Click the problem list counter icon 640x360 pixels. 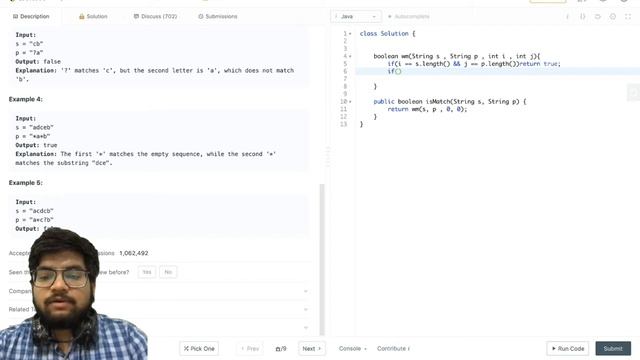pos(281,349)
